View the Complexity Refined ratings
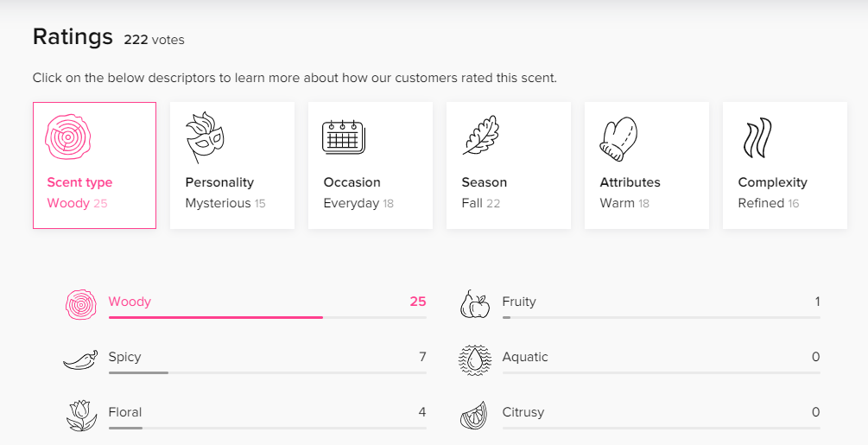The height and width of the screenshot is (445, 868). pos(785,165)
